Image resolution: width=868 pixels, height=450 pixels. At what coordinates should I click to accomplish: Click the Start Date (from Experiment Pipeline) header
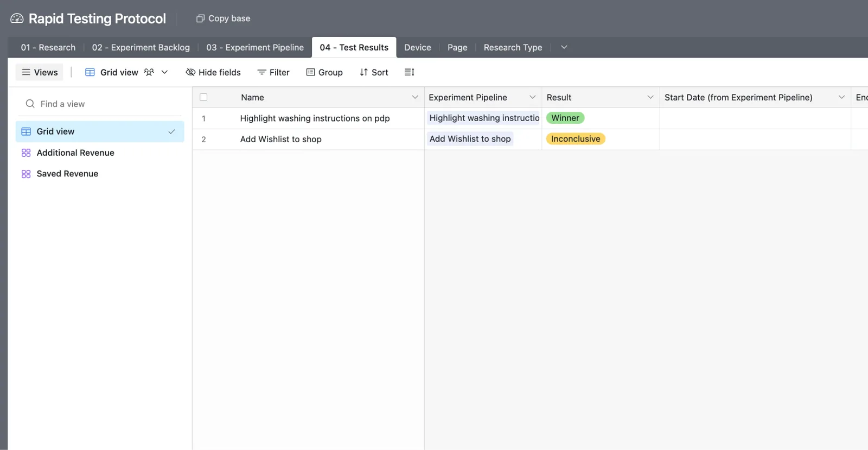[x=755, y=97]
